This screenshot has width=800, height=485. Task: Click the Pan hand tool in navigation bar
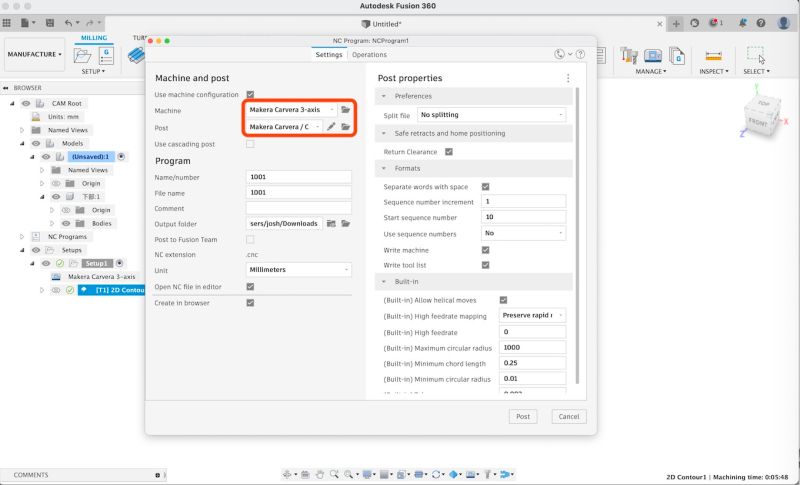[319, 474]
